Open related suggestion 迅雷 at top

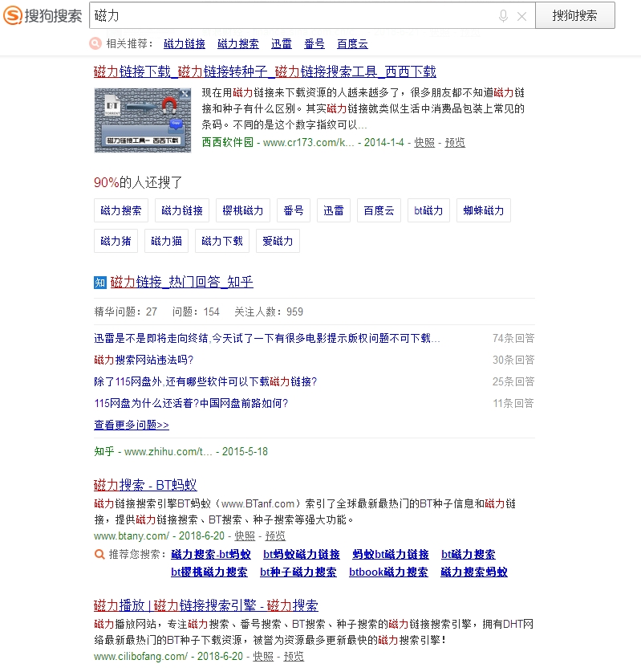click(x=282, y=43)
